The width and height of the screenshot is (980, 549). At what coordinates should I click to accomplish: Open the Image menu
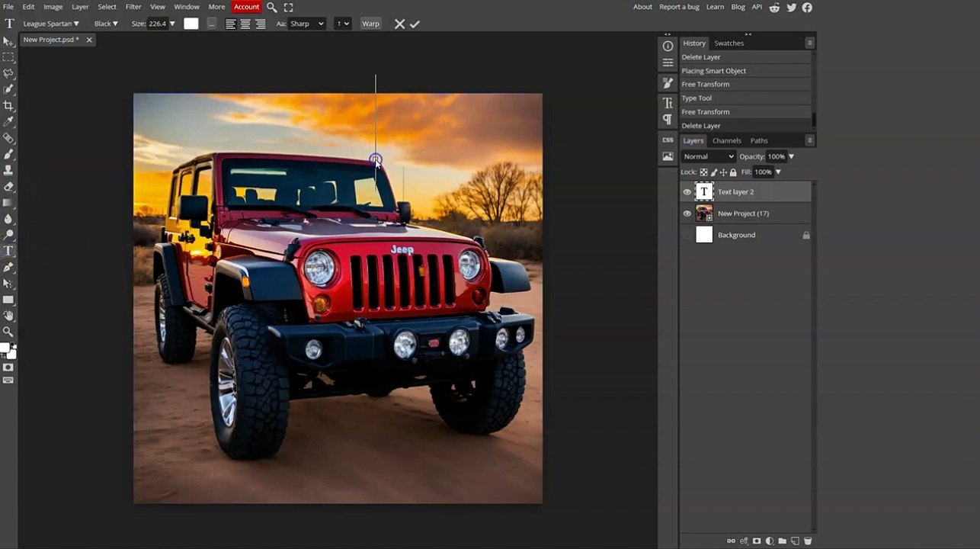pyautogui.click(x=53, y=7)
